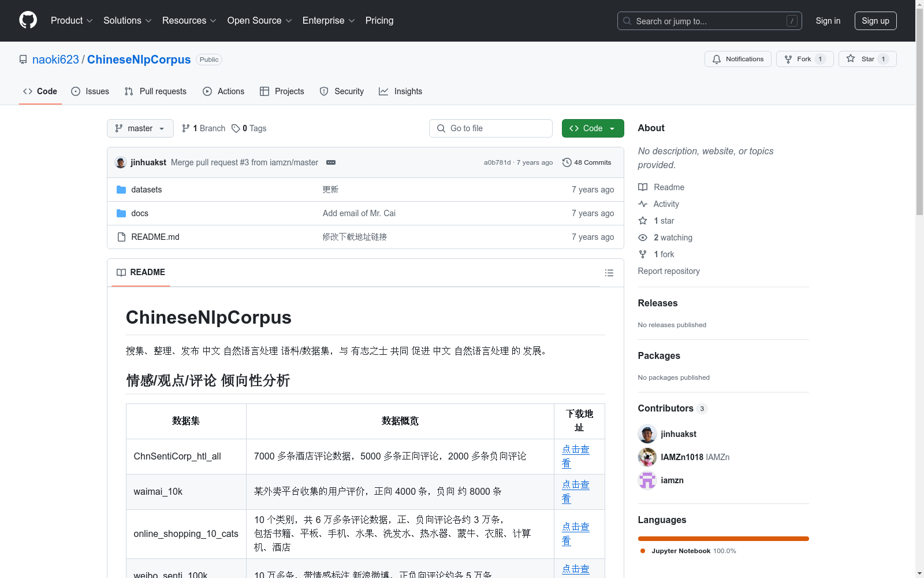Open the datasets folder icon
924x578 pixels.
point(121,190)
